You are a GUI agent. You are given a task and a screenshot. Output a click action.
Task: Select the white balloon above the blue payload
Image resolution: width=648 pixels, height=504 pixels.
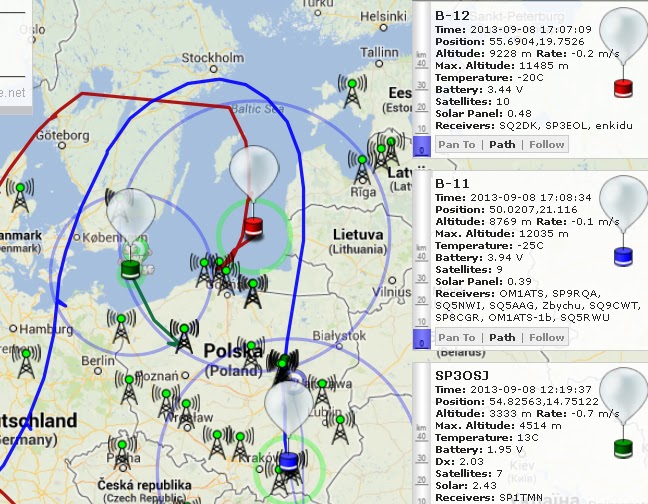[x=288, y=407]
